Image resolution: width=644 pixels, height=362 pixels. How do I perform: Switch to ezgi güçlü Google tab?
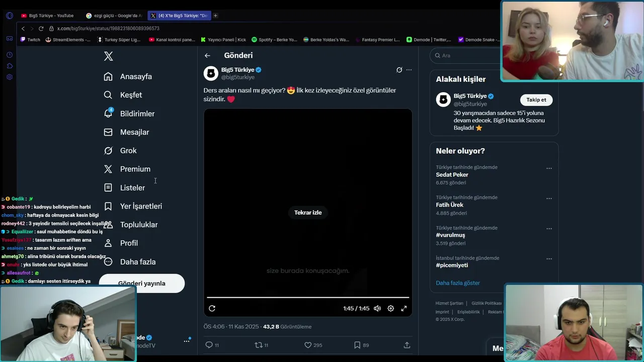[x=114, y=16]
